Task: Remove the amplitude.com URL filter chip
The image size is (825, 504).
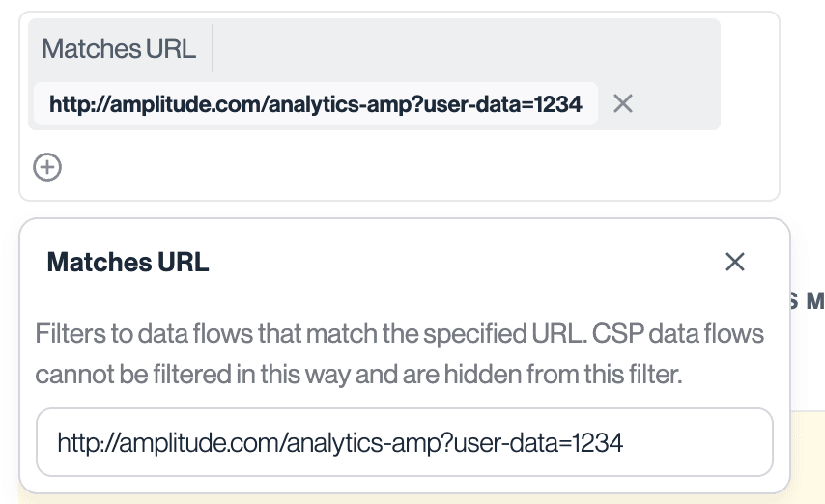Action: pos(623,103)
